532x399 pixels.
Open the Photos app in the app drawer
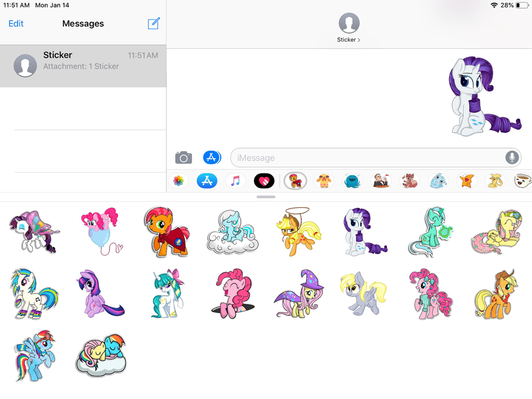tap(178, 181)
